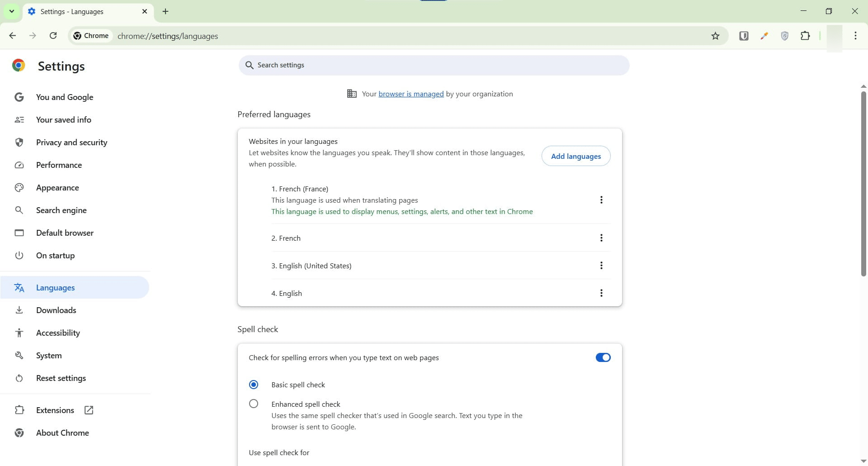Click the Search settings input field

[434, 66]
